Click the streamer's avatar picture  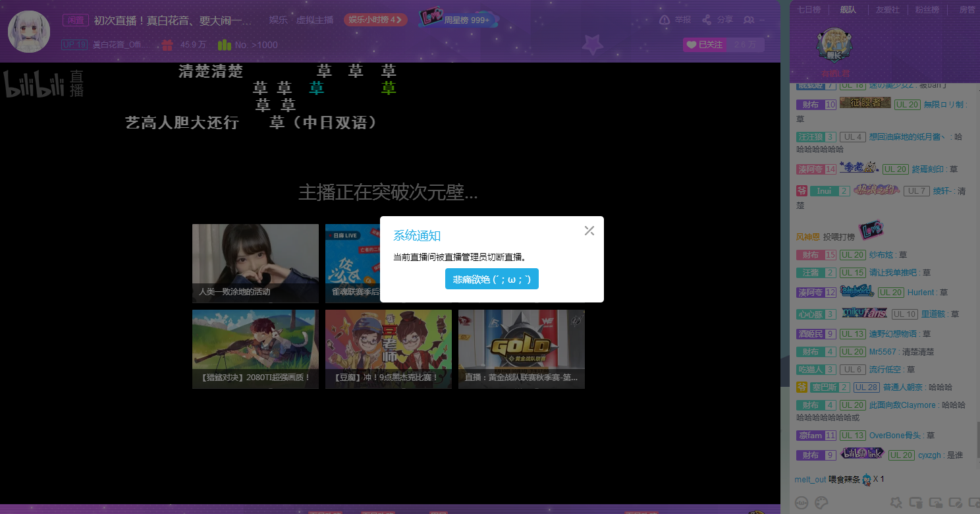pyautogui.click(x=29, y=32)
